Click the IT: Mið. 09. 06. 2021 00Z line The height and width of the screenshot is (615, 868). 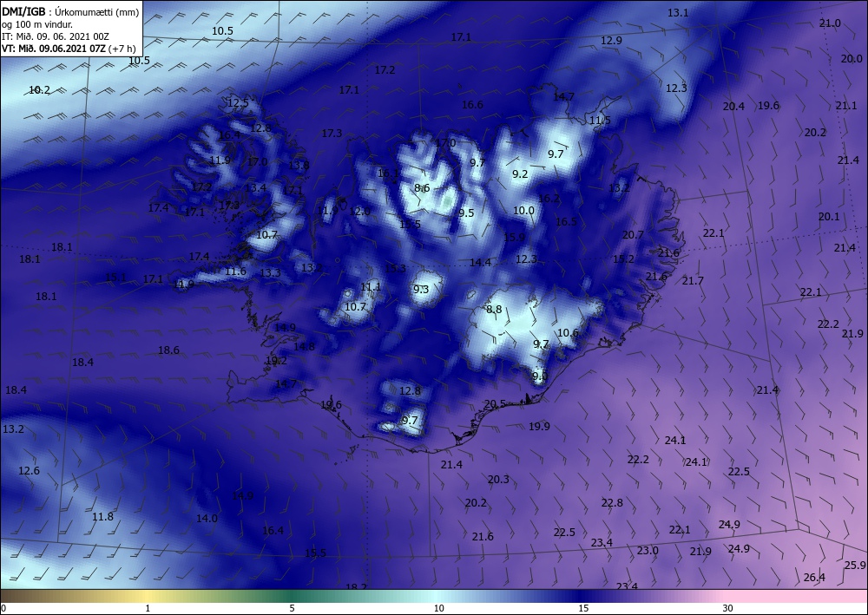[56, 36]
